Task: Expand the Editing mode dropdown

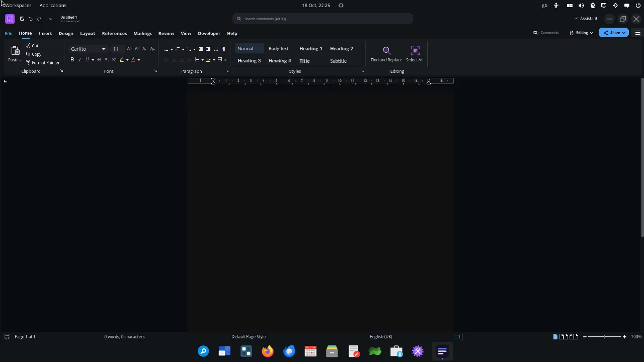Action: tap(582, 33)
